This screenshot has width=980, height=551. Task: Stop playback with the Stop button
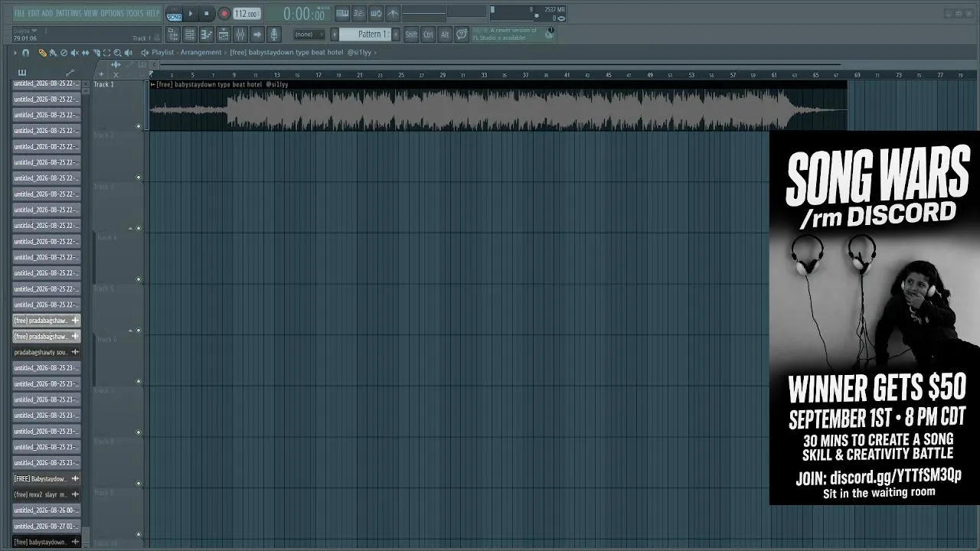[206, 14]
